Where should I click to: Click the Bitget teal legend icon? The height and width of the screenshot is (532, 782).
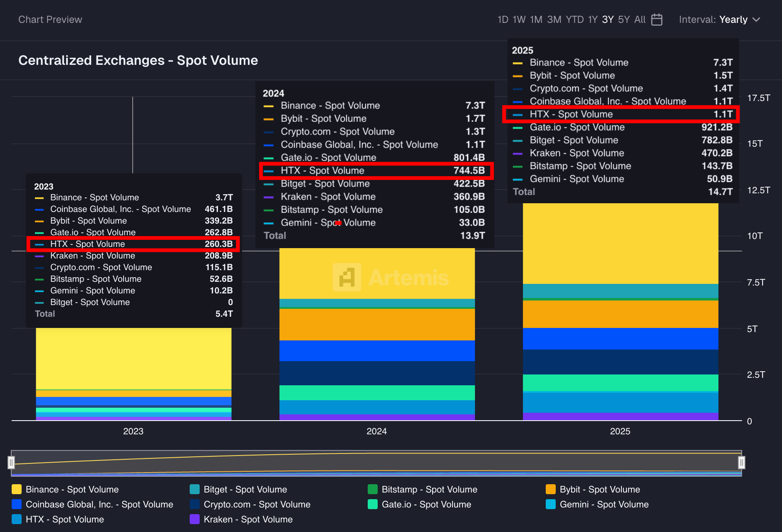[x=195, y=489]
